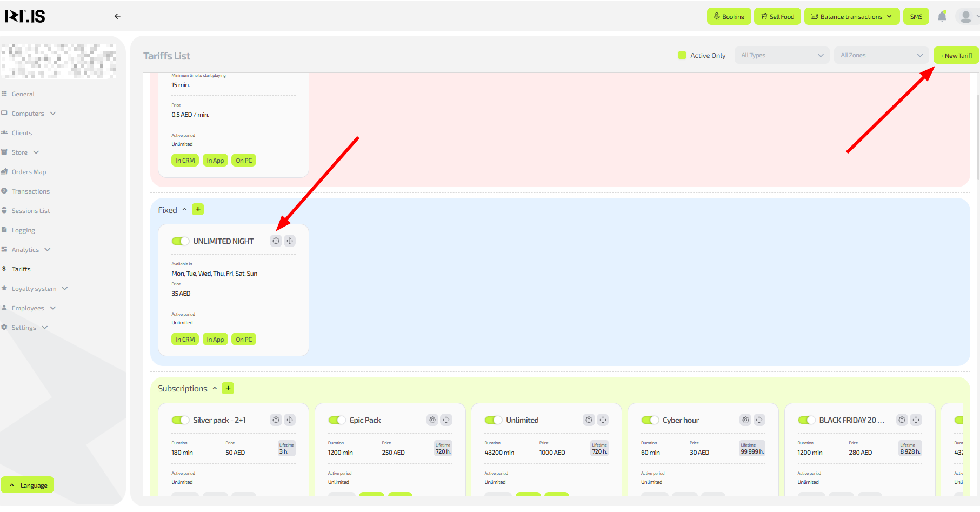The width and height of the screenshot is (980, 512).
Task: Open the All Zones filter dropdown
Action: tap(881, 55)
